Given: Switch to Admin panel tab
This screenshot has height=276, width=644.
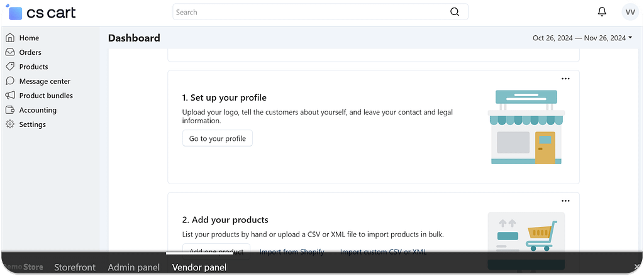Looking at the screenshot, I should tap(133, 267).
